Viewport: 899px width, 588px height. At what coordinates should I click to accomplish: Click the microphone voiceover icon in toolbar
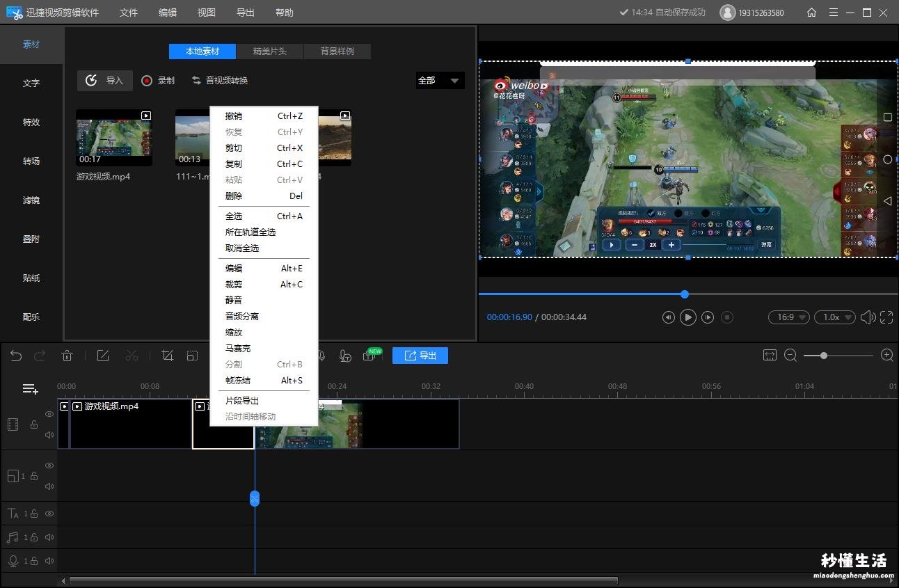tap(321, 356)
